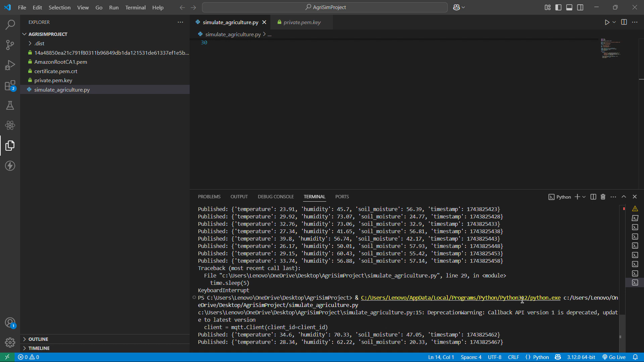This screenshot has width=644, height=362.
Task: Open the Search view in activity bar
Action: pyautogui.click(x=10, y=24)
